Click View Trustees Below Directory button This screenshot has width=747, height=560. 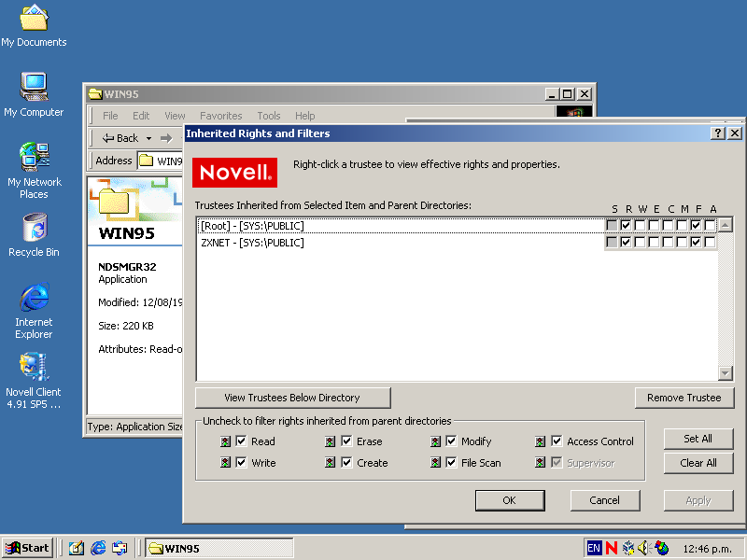coord(292,398)
